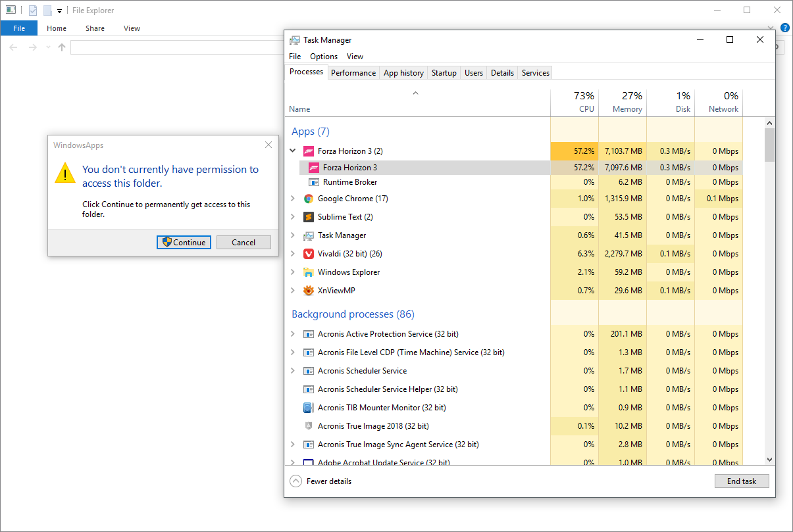The height and width of the screenshot is (532, 793).
Task: Click the End task button
Action: point(742,481)
